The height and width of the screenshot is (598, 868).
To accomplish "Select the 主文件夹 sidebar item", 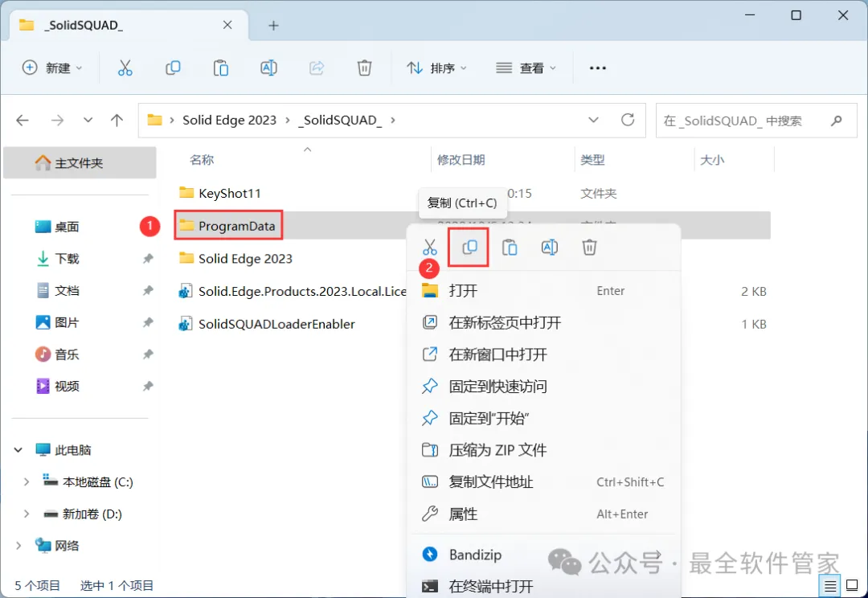I will (80, 163).
